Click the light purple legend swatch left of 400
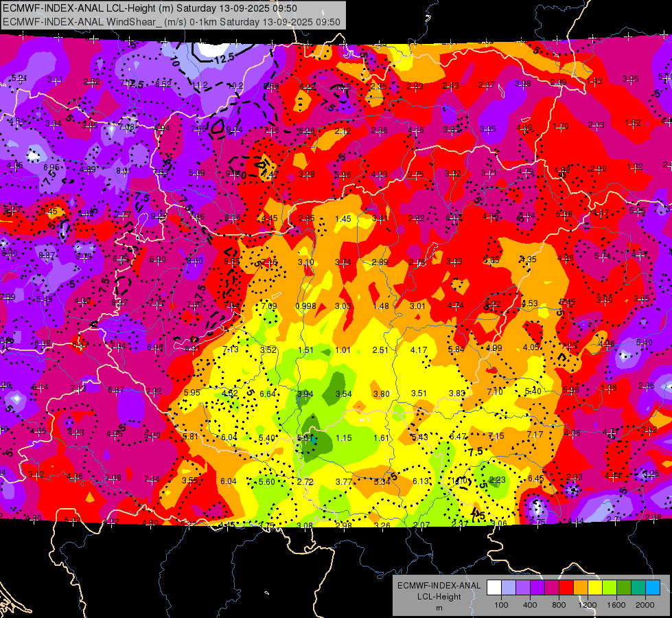 pos(523,588)
